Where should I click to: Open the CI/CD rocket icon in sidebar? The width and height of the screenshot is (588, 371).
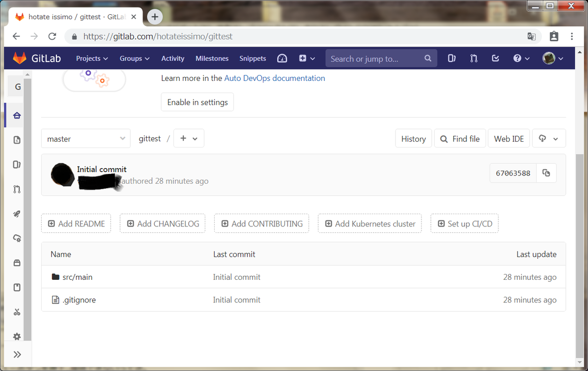(17, 214)
